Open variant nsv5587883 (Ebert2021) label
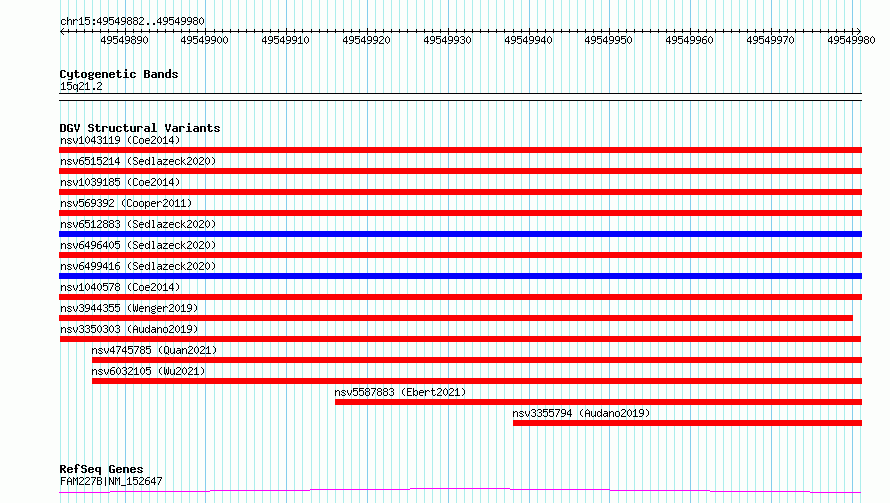 (x=400, y=392)
